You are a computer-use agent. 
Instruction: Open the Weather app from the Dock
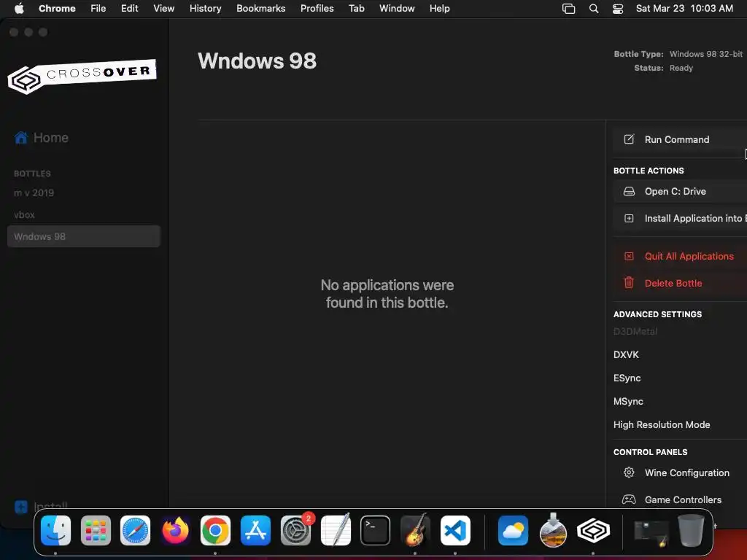point(513,531)
